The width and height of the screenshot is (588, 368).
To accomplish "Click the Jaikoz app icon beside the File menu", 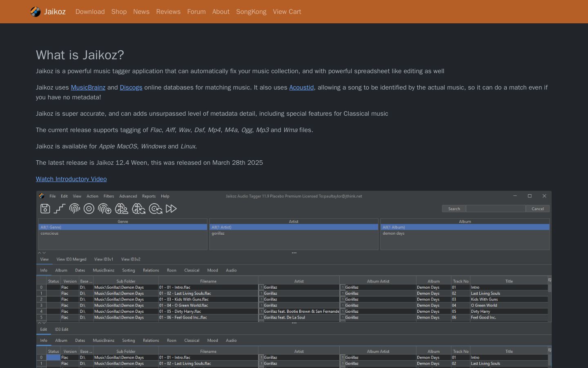I will pyautogui.click(x=42, y=196).
